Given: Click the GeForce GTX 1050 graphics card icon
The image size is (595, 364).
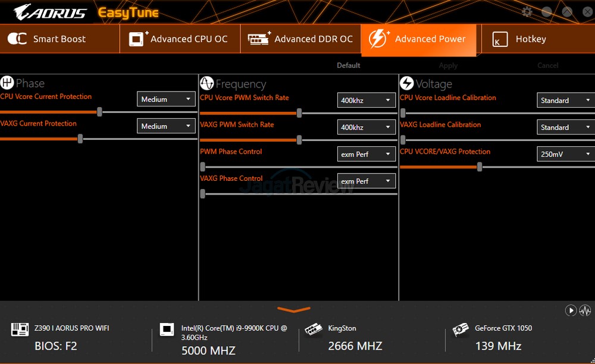Looking at the screenshot, I should 460,330.
